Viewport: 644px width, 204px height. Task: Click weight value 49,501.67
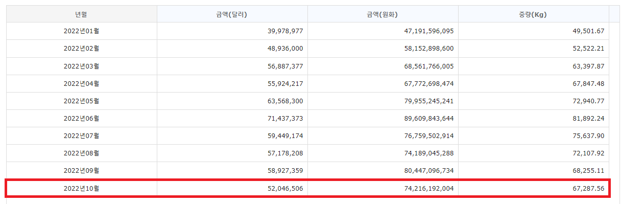589,31
